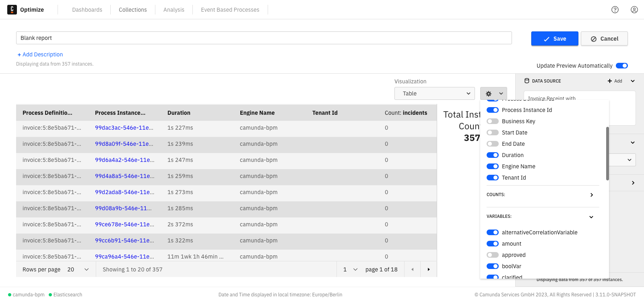Enable the Start Date column
Screen dimensions: 644x302
click(x=493, y=132)
